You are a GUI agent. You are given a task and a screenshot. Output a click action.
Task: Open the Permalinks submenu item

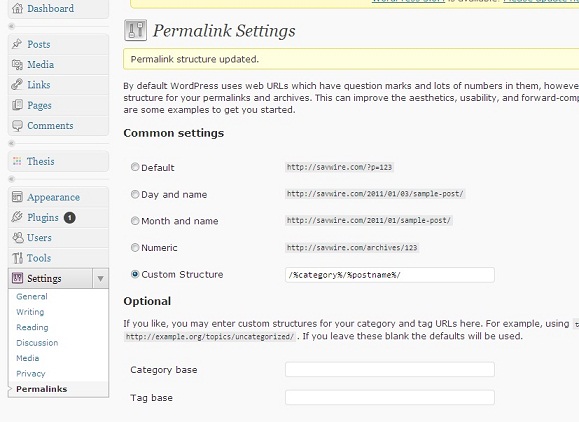point(42,389)
